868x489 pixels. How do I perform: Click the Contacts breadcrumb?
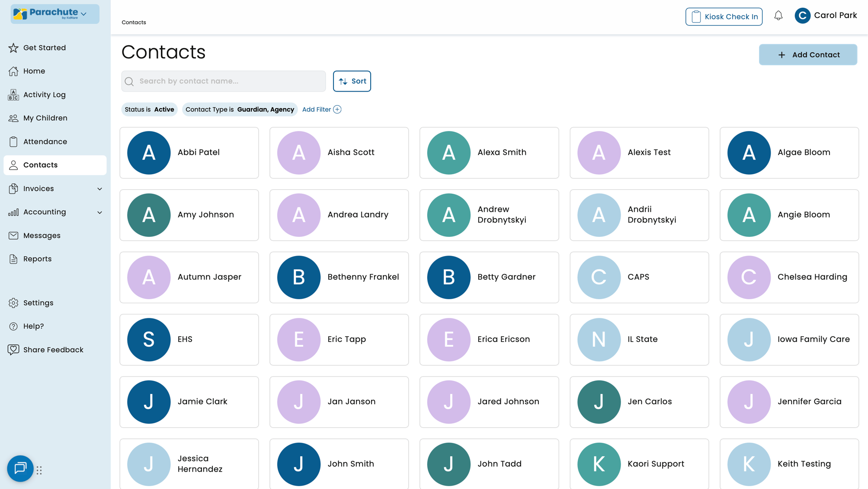134,22
